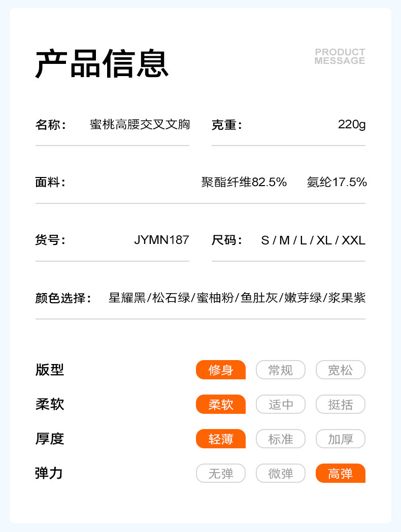Viewport: 401px width, 532px height.
Task: Click the 产品信息 heading
Action: [102, 64]
